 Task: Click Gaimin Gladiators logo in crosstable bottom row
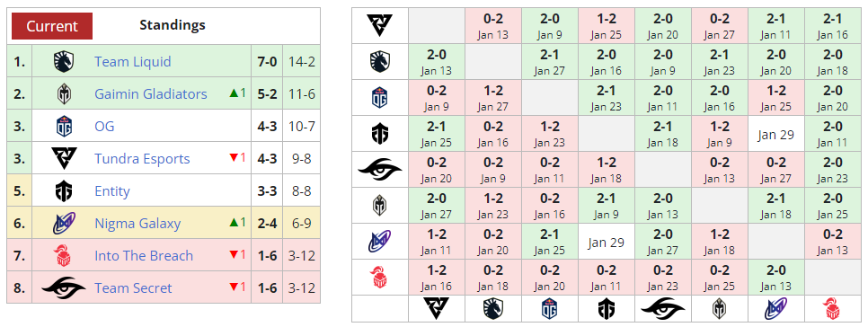(719, 309)
